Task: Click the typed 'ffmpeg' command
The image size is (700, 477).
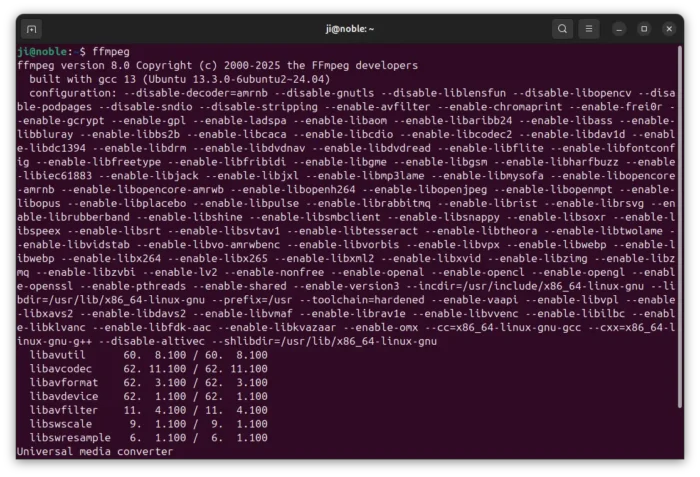Action: click(111, 51)
